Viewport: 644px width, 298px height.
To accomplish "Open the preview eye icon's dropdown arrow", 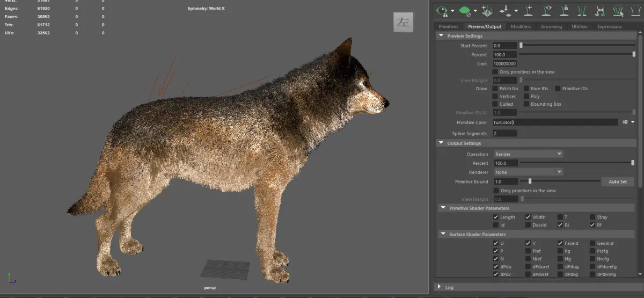I will point(453,10).
